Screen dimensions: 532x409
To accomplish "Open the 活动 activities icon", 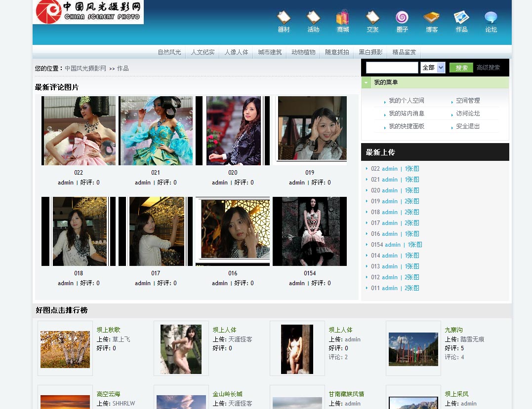I will [x=313, y=21].
